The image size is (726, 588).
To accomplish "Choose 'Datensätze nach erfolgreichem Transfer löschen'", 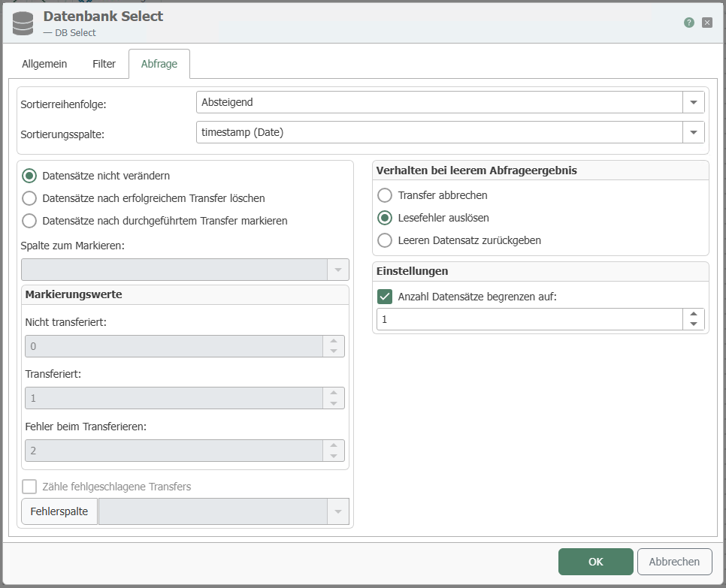I will 29,198.
